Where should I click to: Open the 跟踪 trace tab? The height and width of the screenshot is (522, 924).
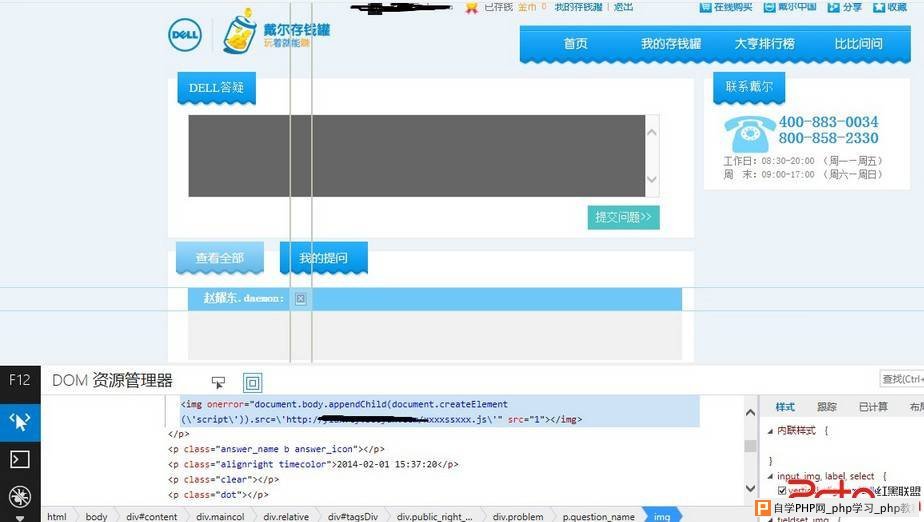(x=826, y=407)
